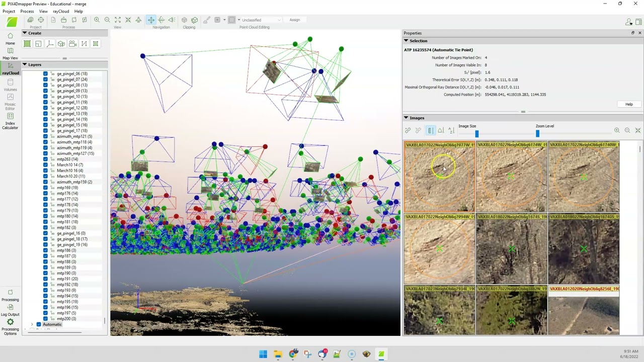644x362 pixels.
Task: Open the Home view in sidebar
Action: point(10,39)
